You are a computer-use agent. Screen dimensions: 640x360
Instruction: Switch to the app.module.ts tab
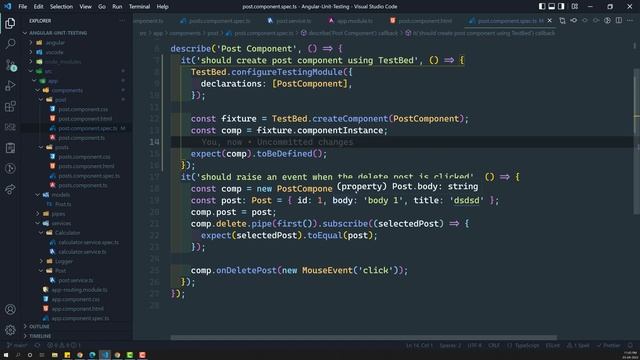point(351,20)
